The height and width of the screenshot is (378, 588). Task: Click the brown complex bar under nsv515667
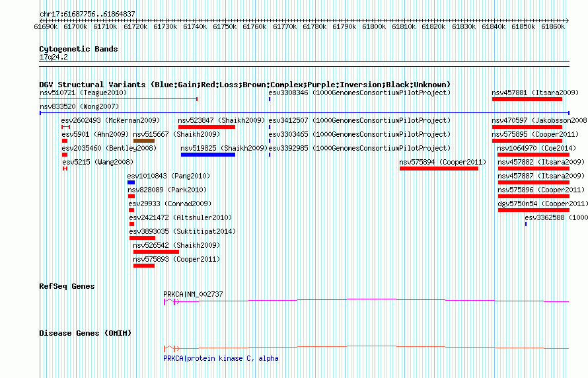(143, 141)
